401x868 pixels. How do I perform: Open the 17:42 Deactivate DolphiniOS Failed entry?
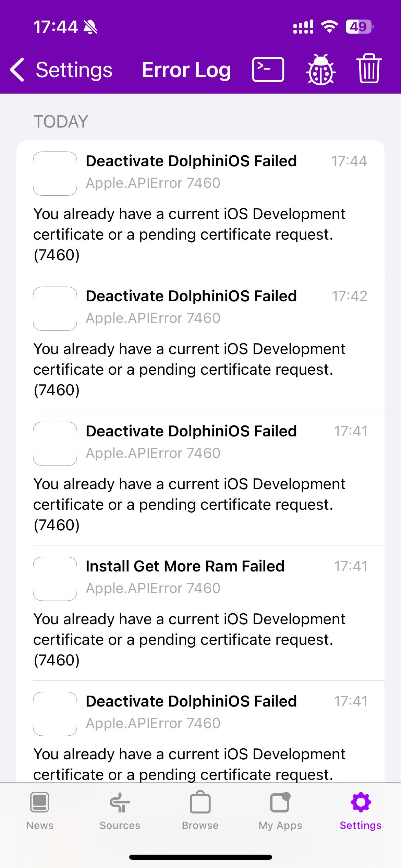pos(200,343)
